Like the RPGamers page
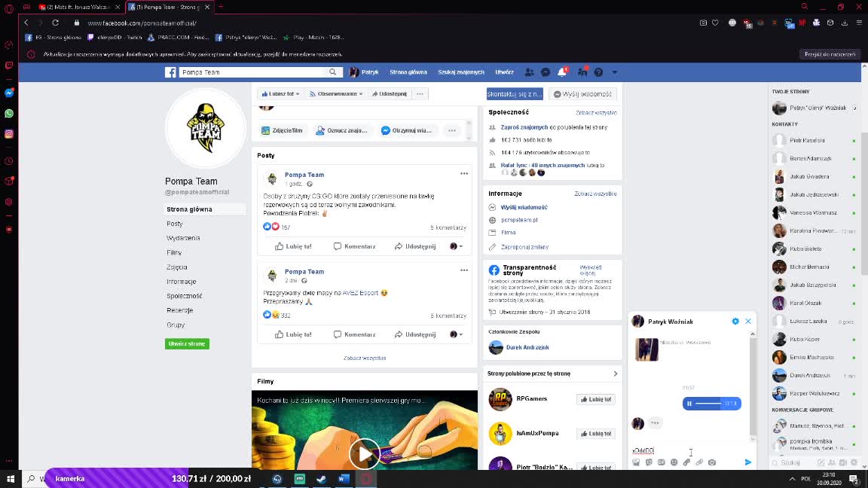This screenshot has height=488, width=868. click(x=596, y=399)
